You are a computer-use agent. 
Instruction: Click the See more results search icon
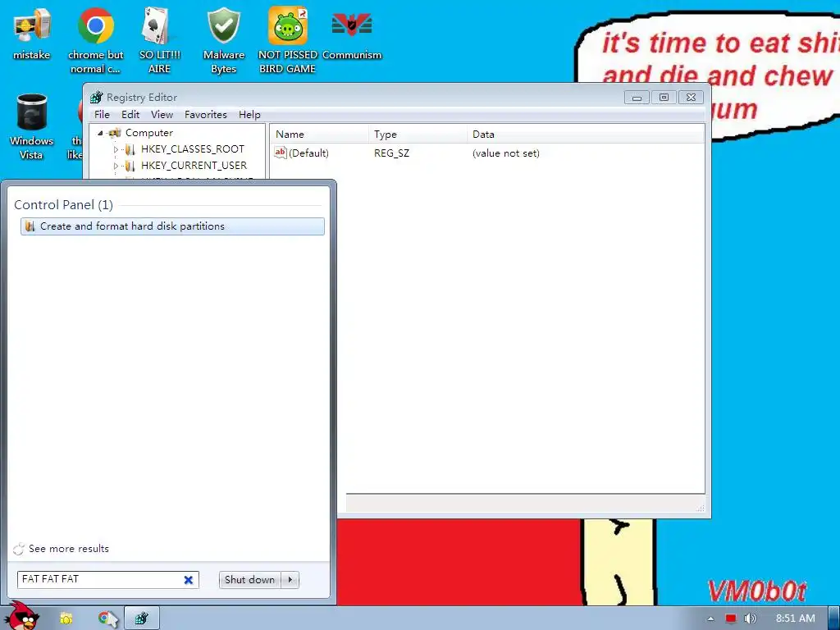click(x=19, y=549)
